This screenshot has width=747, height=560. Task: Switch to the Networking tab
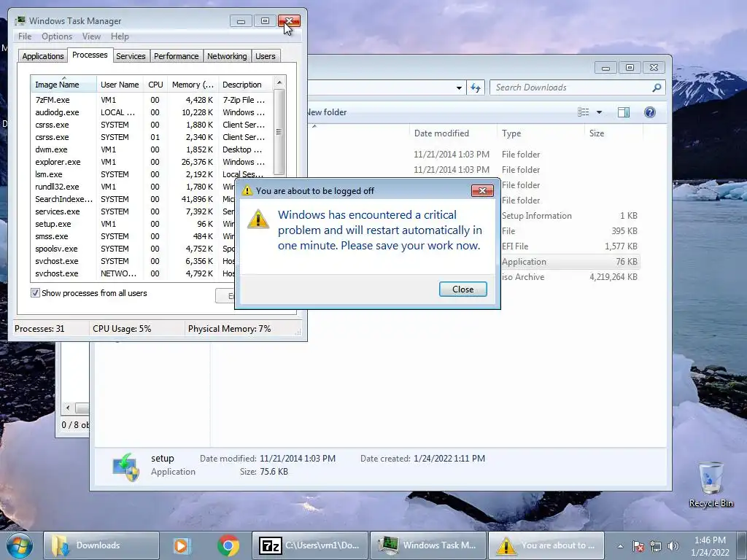click(x=227, y=56)
